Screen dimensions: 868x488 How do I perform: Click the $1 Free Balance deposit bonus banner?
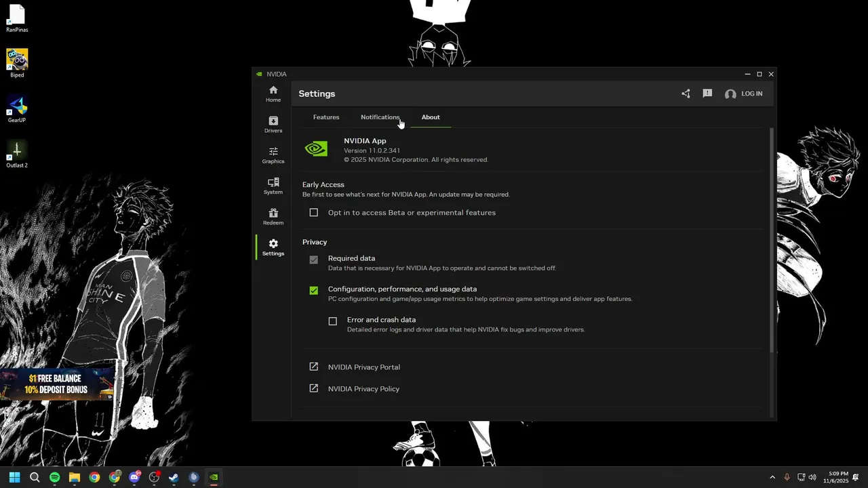[x=57, y=384]
